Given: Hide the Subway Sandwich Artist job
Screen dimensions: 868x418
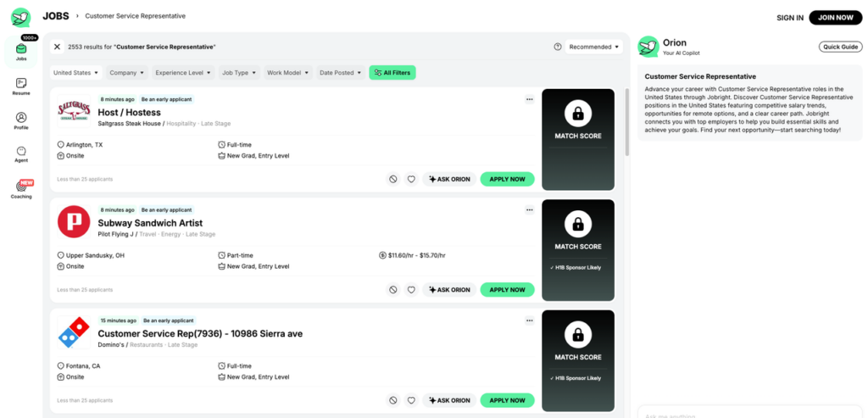Looking at the screenshot, I should pyautogui.click(x=393, y=290).
